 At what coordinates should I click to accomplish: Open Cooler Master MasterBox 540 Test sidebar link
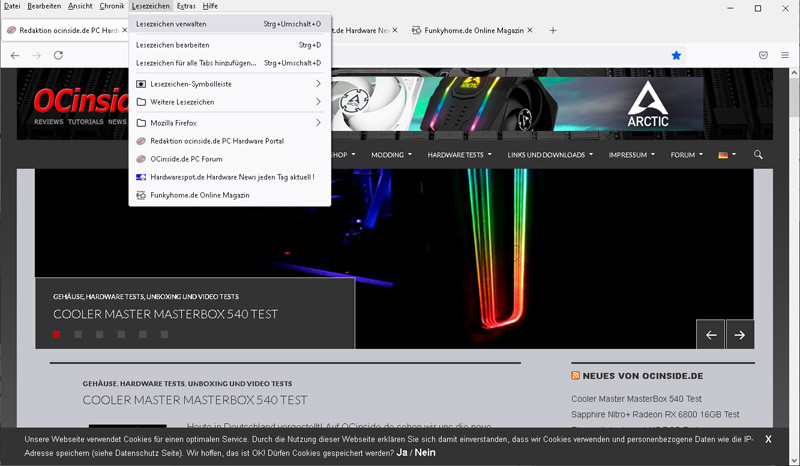[x=636, y=399]
